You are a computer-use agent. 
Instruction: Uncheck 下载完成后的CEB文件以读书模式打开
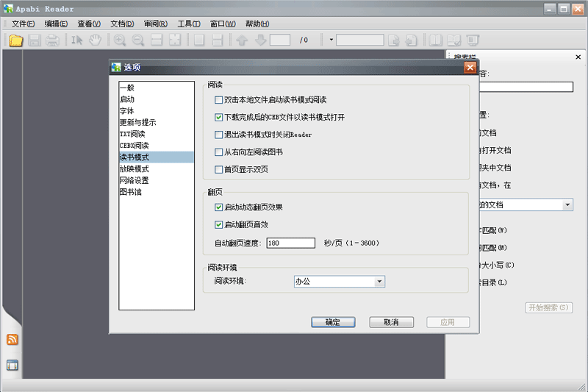[218, 118]
